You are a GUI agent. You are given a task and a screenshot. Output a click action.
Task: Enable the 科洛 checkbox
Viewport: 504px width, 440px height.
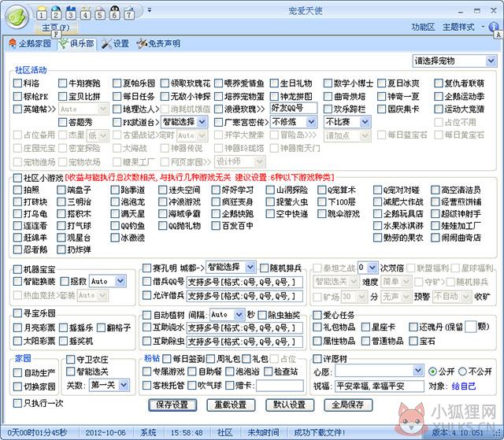pyautogui.click(x=17, y=83)
